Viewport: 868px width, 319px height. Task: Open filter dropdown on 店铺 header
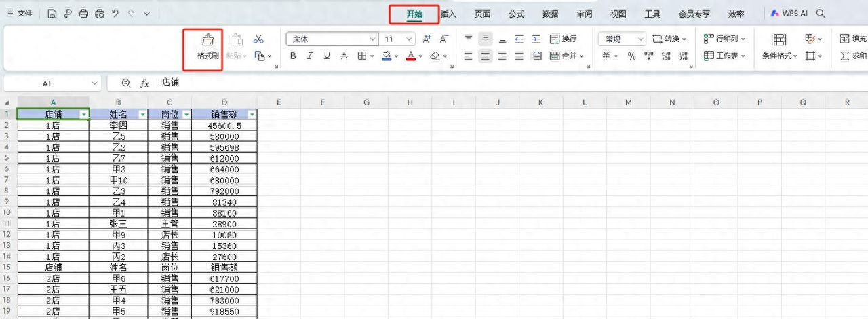click(x=84, y=115)
